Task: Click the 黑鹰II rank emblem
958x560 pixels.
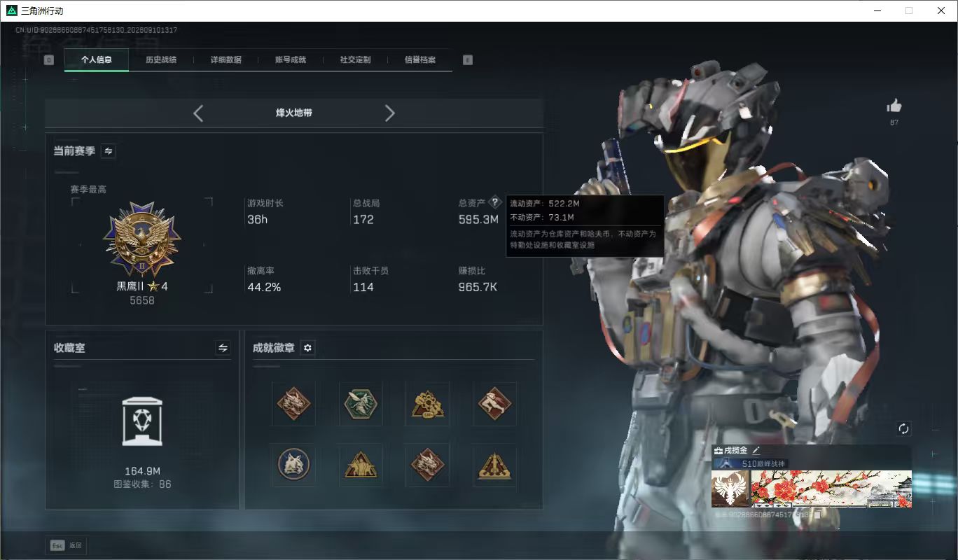Action: (142, 239)
